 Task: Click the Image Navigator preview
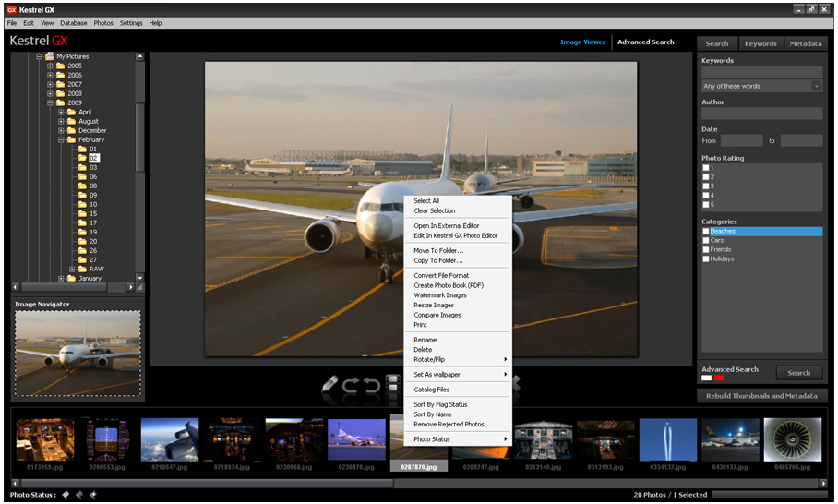click(78, 354)
